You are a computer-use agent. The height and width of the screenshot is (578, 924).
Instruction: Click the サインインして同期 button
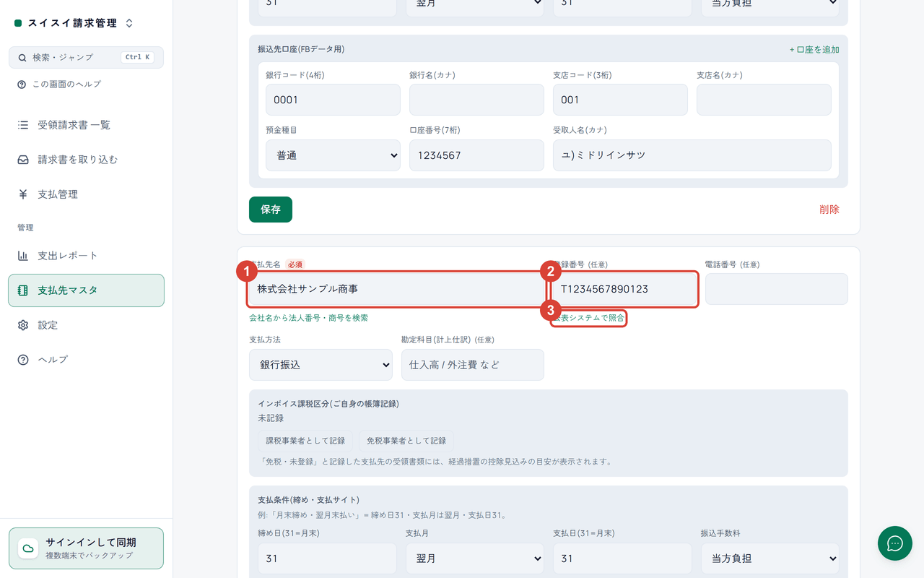(87, 548)
